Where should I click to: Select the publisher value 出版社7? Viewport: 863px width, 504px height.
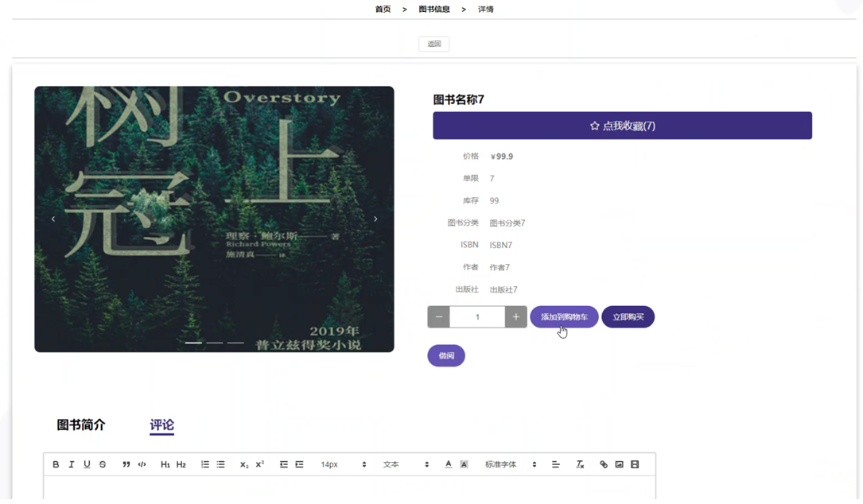coord(503,289)
